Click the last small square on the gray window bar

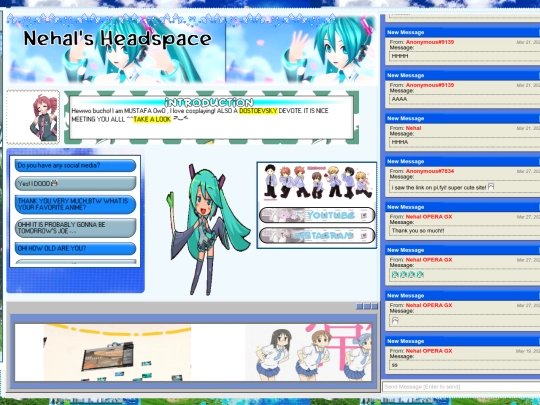tap(375, 306)
